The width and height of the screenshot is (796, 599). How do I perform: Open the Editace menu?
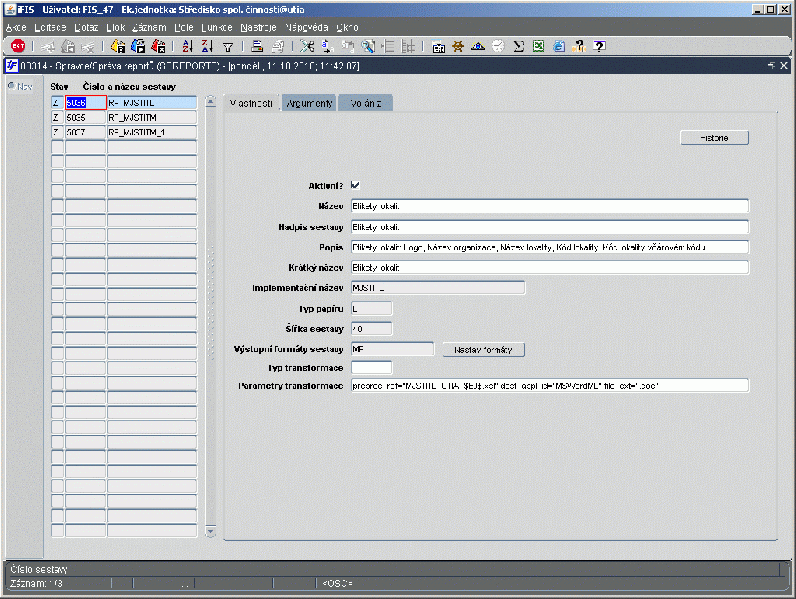pyautogui.click(x=50, y=27)
